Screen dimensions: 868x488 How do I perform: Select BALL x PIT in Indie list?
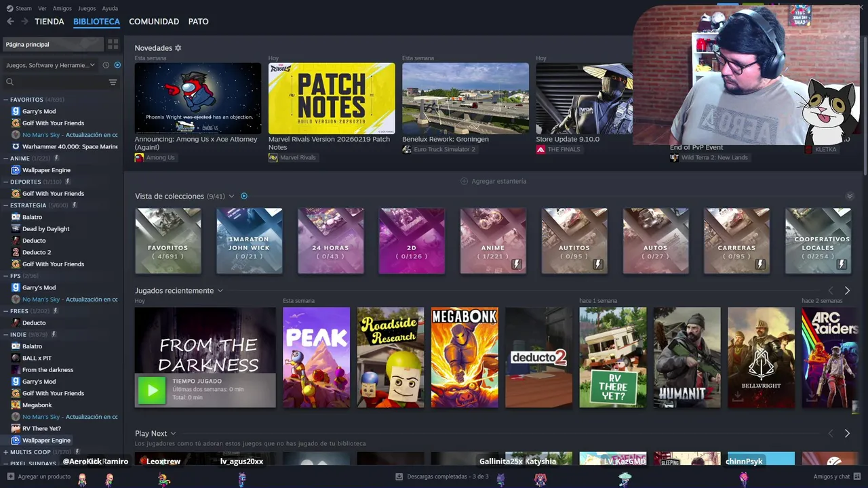click(x=37, y=358)
